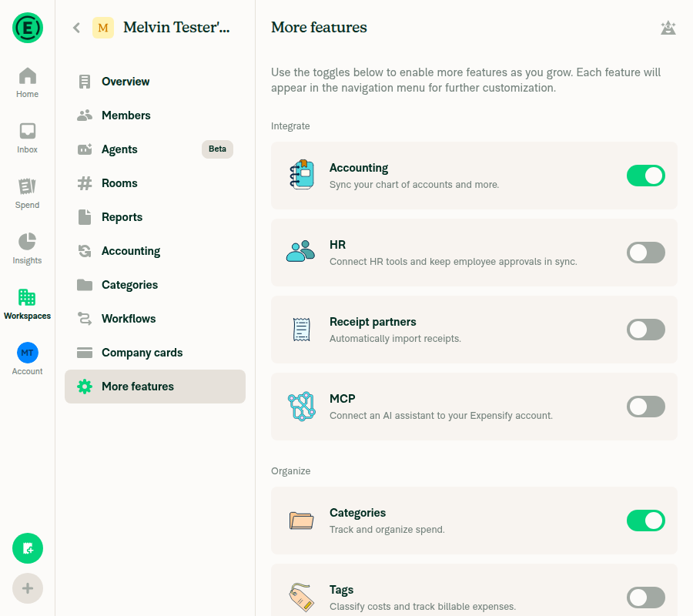
Task: Enable the Tags toggle
Action: pos(646,598)
